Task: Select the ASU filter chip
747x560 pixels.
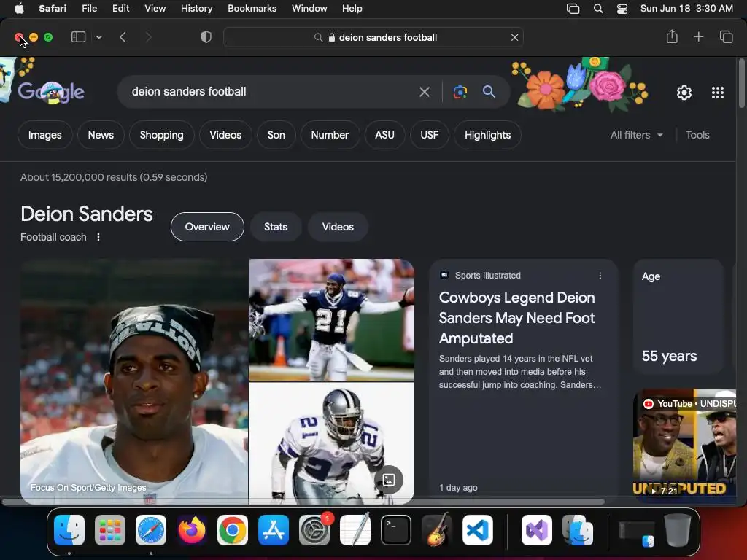Action: point(384,135)
